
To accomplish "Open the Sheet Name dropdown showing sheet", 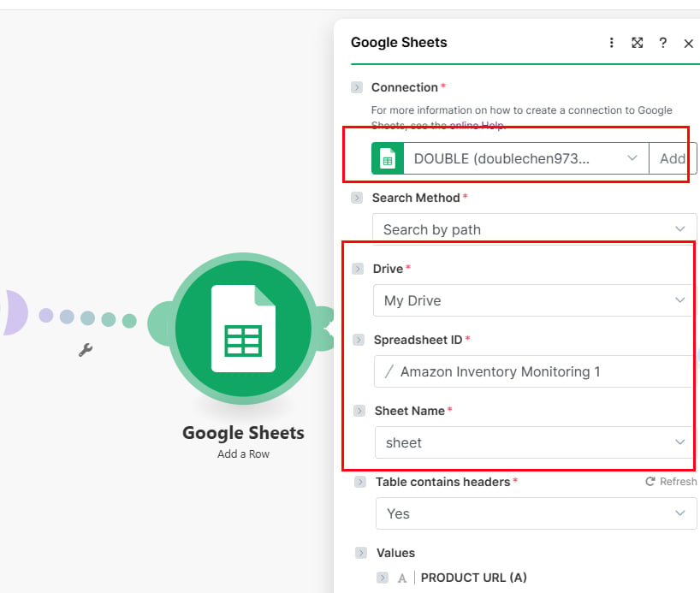I will click(x=534, y=442).
